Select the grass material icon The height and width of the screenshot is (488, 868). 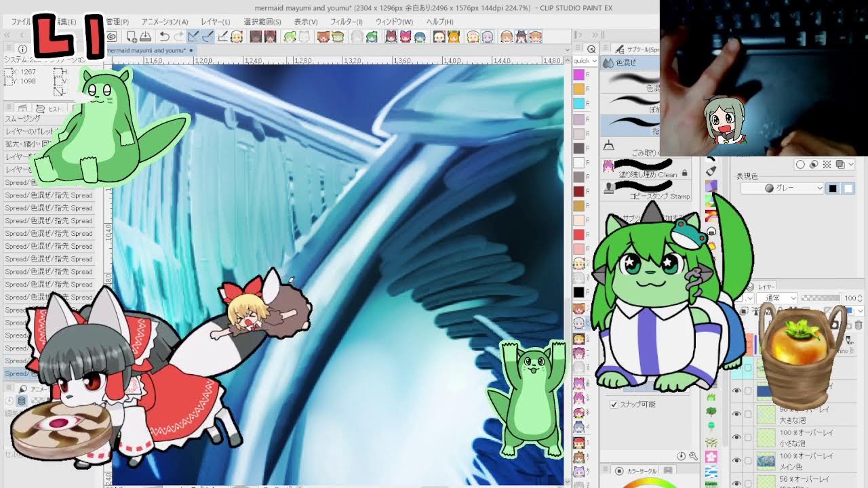tap(711, 396)
